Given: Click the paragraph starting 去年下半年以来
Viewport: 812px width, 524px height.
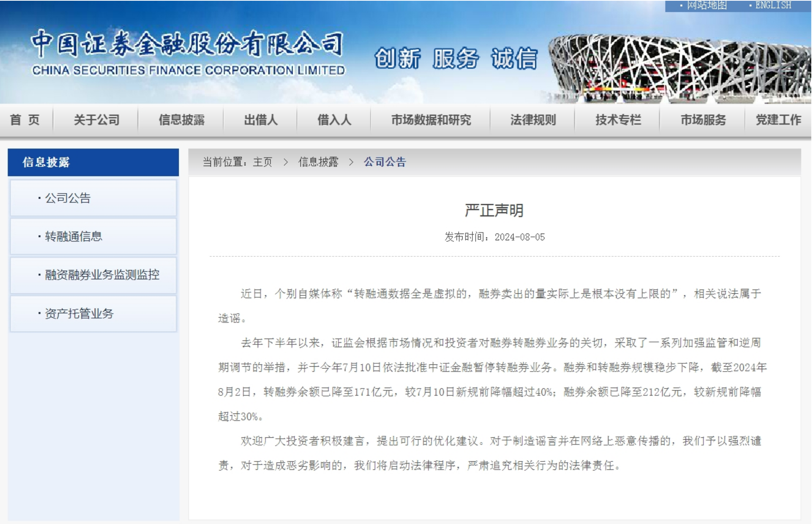Looking at the screenshot, I should (x=492, y=380).
